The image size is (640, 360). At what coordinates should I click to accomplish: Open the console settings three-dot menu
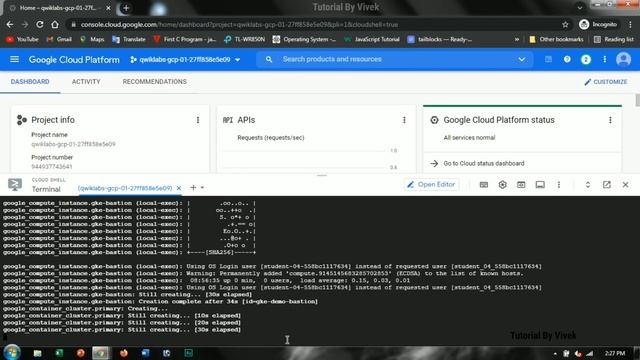coord(604,60)
